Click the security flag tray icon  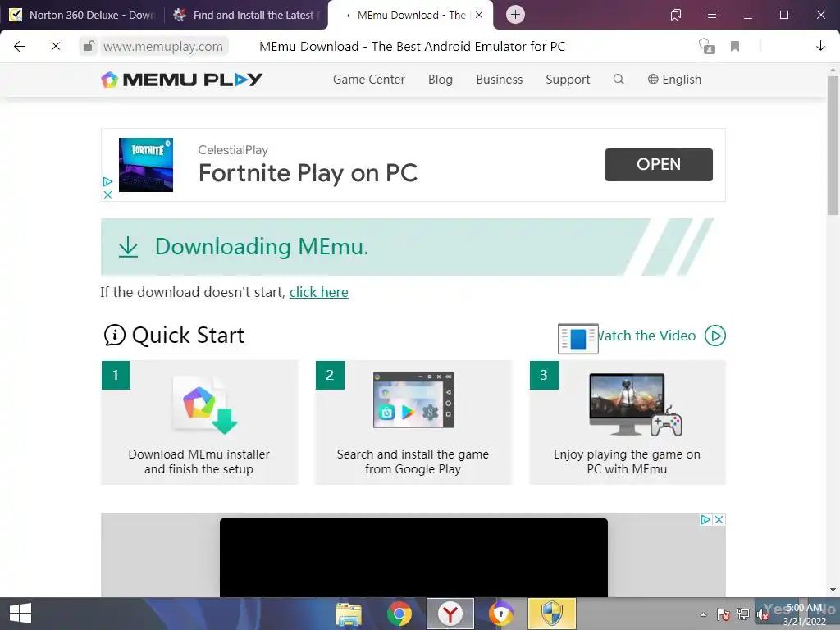tap(724, 614)
